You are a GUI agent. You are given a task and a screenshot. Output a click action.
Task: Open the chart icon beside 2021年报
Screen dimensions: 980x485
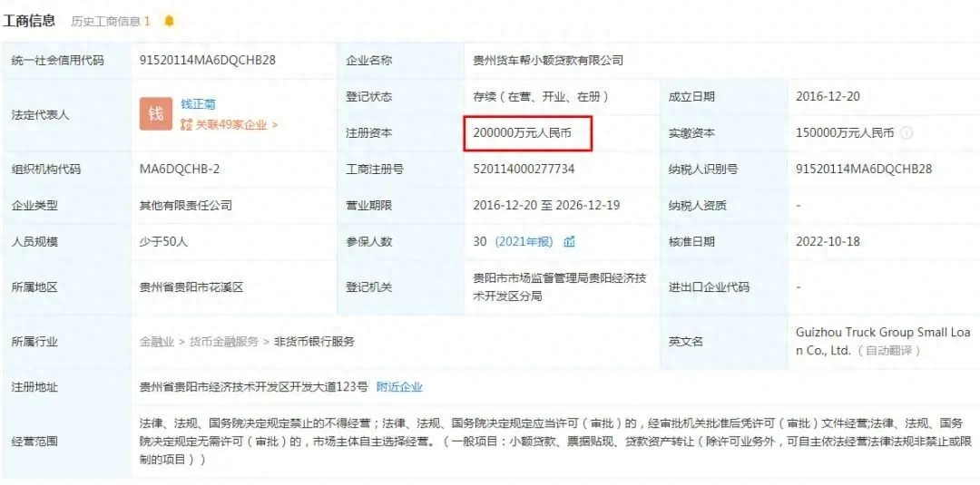tap(569, 241)
